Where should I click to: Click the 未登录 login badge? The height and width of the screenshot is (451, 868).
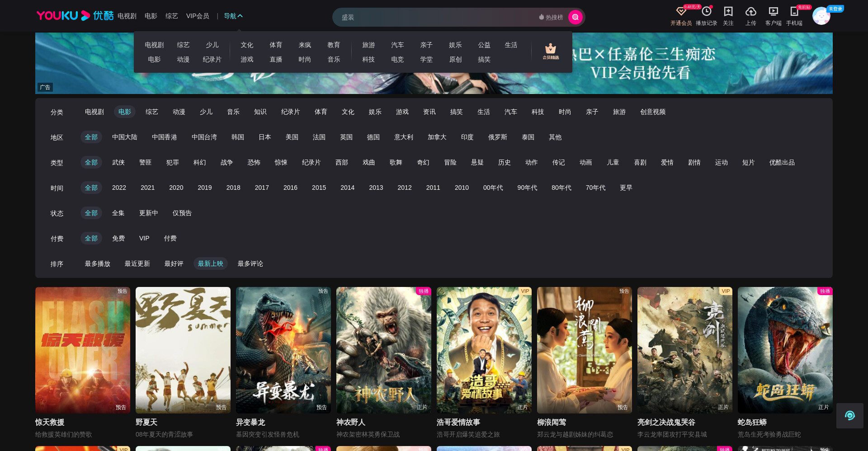click(x=835, y=9)
